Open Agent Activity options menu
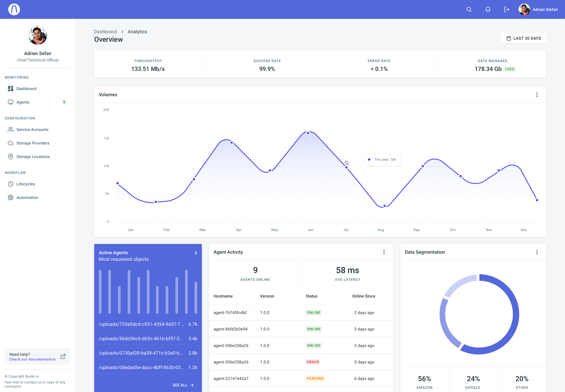The height and width of the screenshot is (392, 565). tap(384, 252)
